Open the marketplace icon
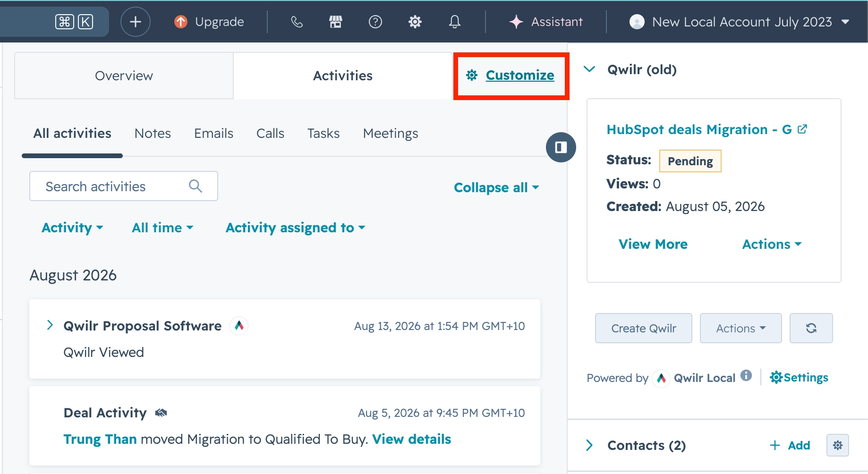 (x=336, y=22)
